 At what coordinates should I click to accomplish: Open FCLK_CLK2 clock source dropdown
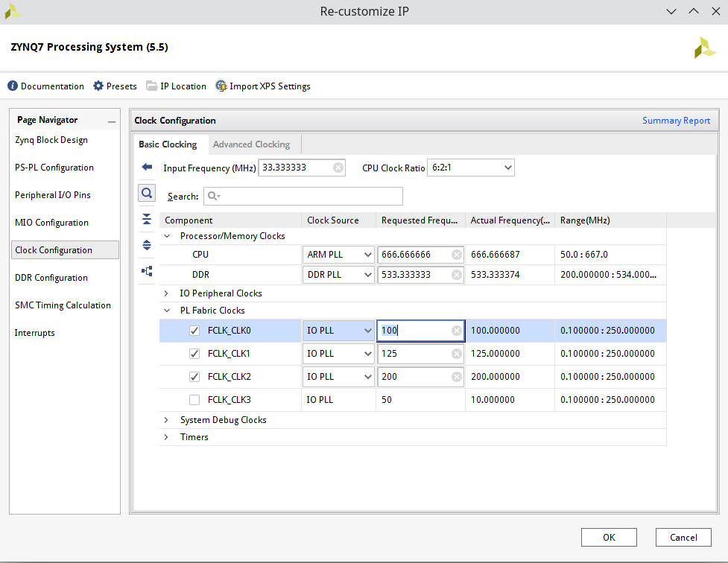[338, 376]
